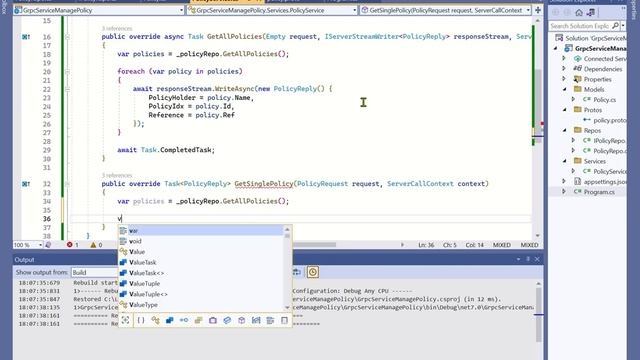Expand the Dependencies node
Screen dimensions: 640x360
564,69
